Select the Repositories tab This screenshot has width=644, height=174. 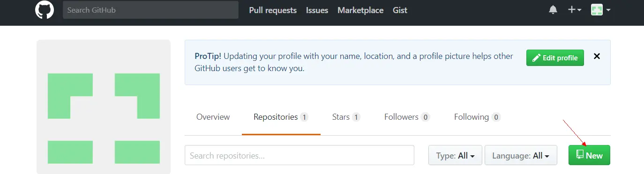281,117
